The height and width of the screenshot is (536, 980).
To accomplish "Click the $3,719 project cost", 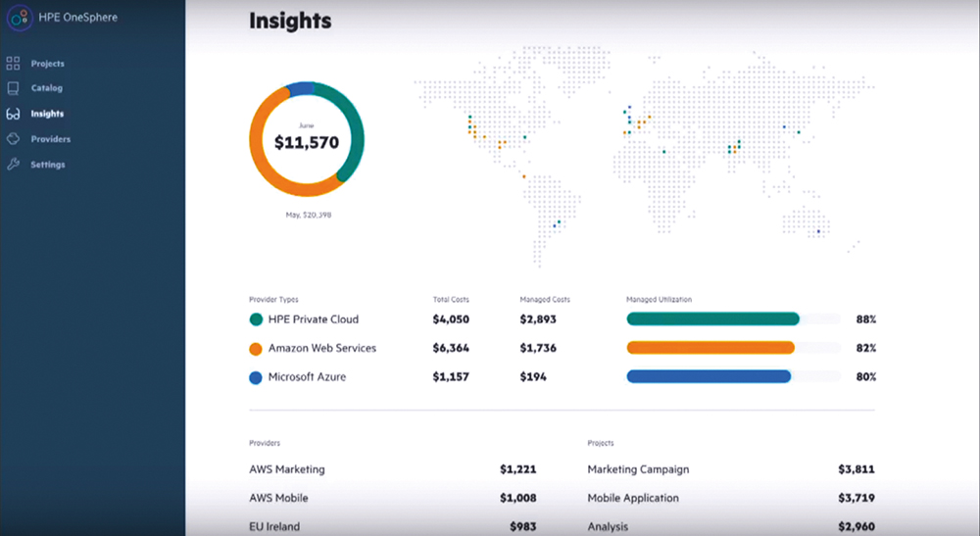I will pyautogui.click(x=857, y=498).
